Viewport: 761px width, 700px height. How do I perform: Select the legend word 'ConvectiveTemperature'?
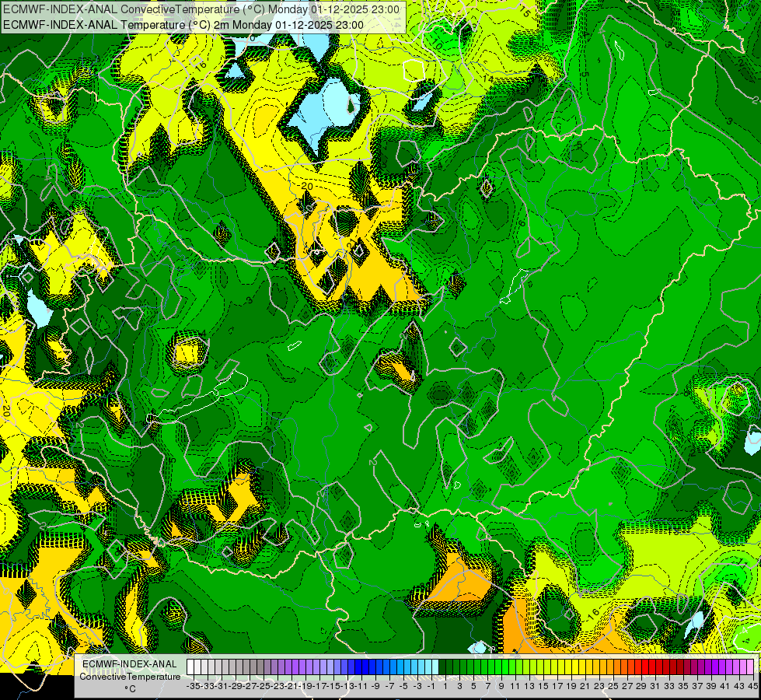pos(130,676)
